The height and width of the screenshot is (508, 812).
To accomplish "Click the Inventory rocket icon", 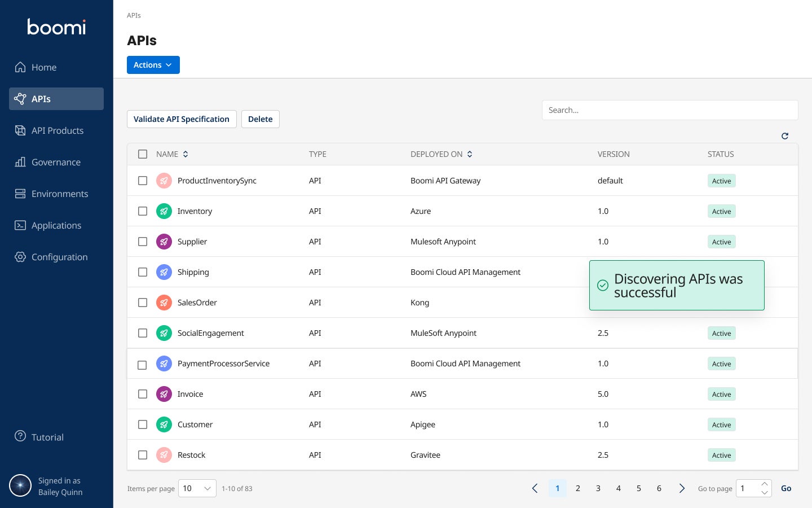I will click(x=164, y=211).
